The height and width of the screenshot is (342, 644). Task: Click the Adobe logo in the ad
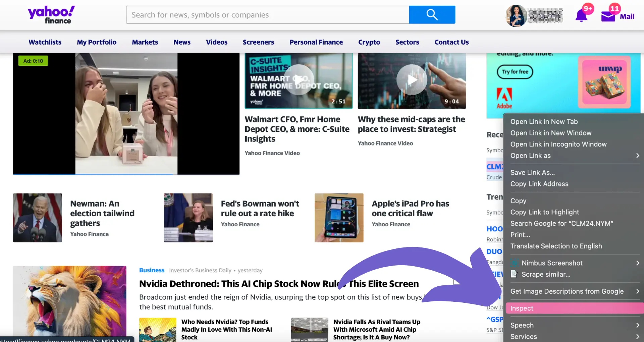tap(504, 98)
